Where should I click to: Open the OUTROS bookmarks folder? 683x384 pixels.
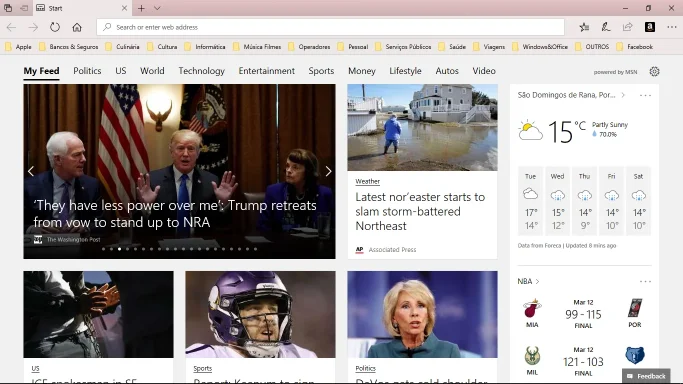pyautogui.click(x=592, y=47)
